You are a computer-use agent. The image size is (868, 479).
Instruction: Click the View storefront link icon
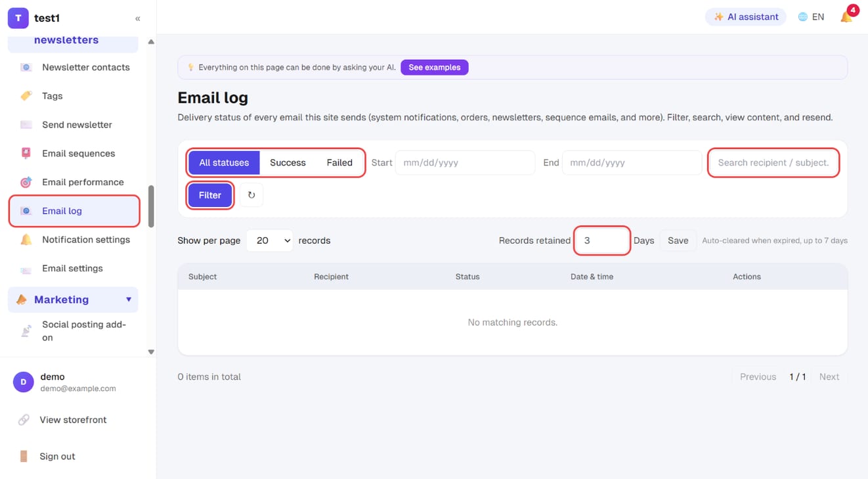coord(24,420)
